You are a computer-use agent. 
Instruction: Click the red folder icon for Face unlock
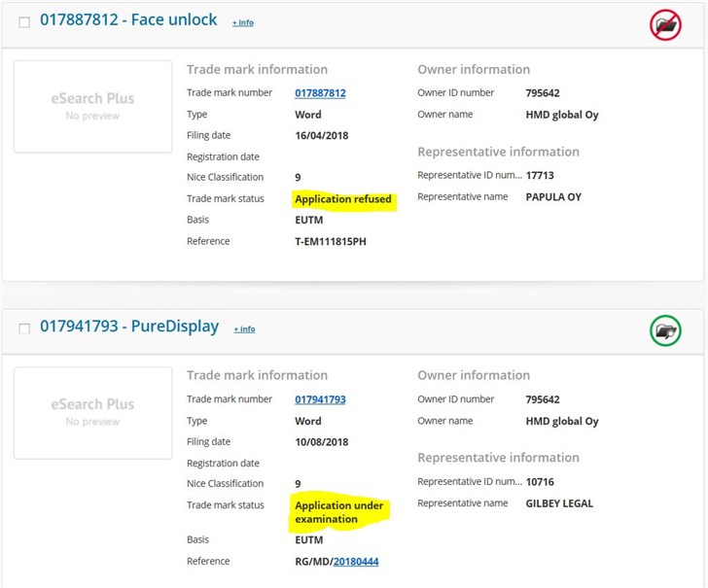[665, 25]
